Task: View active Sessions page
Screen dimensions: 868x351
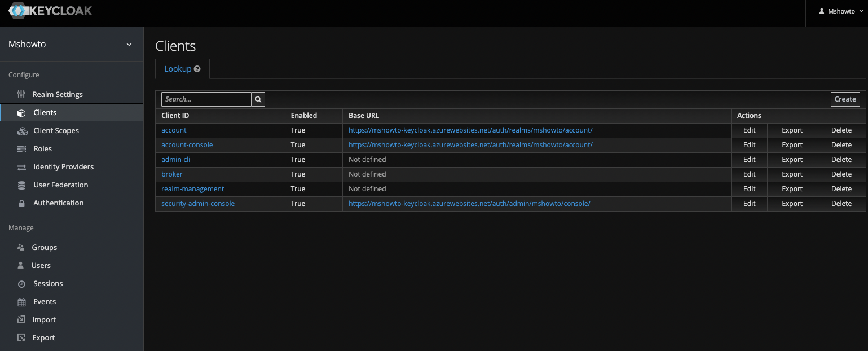Action: pos(48,283)
